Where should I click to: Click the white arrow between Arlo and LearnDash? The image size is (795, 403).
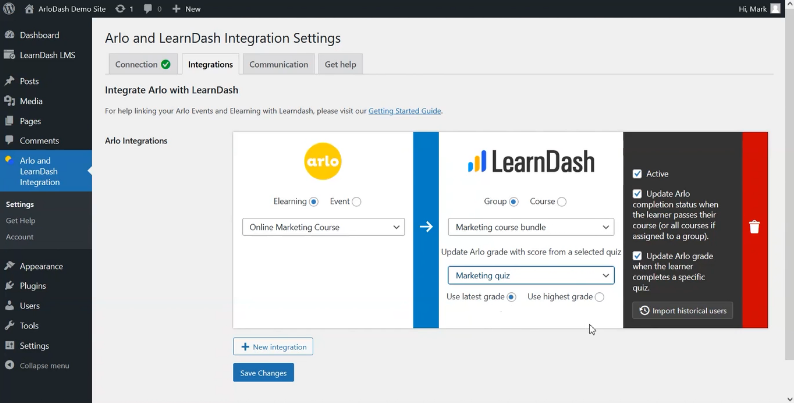pyautogui.click(x=426, y=227)
